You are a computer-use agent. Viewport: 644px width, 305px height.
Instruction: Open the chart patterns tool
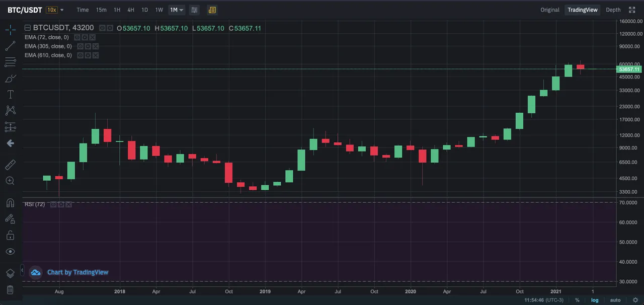tap(10, 111)
